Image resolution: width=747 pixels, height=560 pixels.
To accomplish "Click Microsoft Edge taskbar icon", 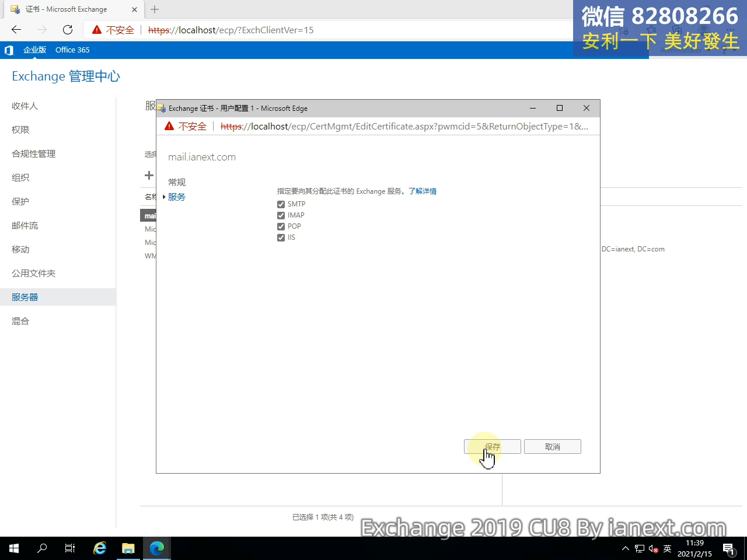I will coord(157,548).
